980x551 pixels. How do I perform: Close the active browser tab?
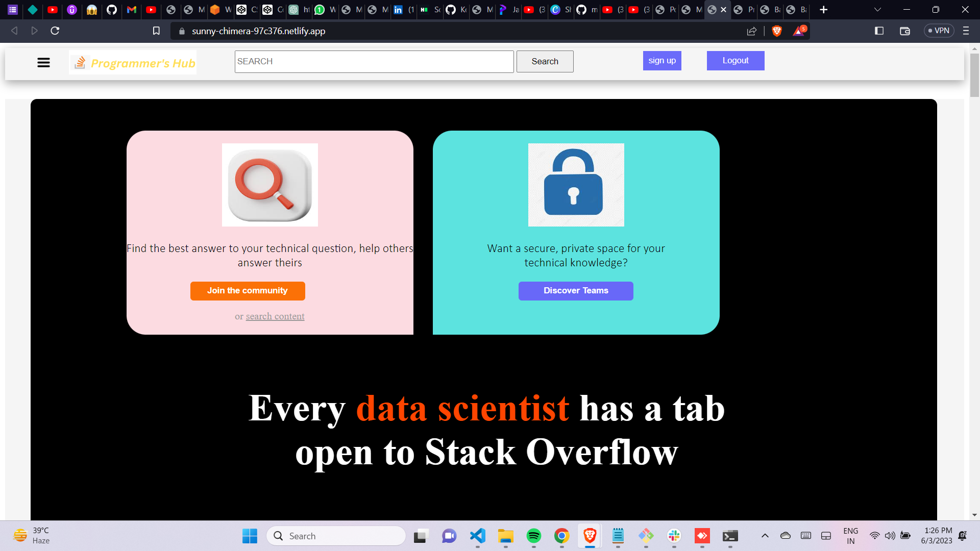[724, 10]
